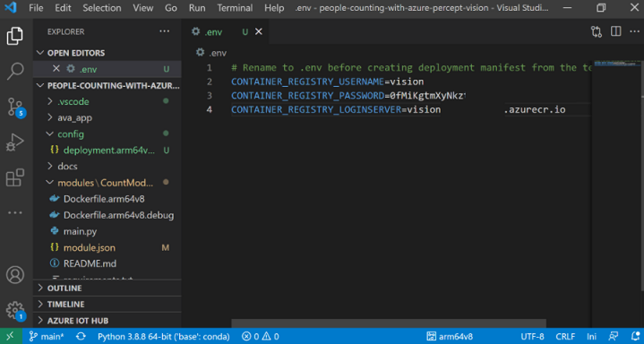644x344 pixels.
Task: Open module.json file
Action: [x=107, y=248]
